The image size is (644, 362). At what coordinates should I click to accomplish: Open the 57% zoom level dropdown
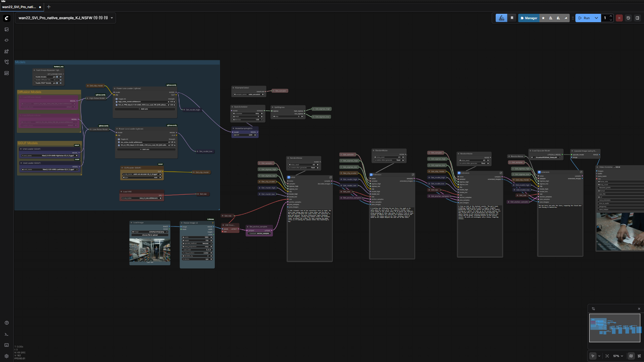click(618, 356)
